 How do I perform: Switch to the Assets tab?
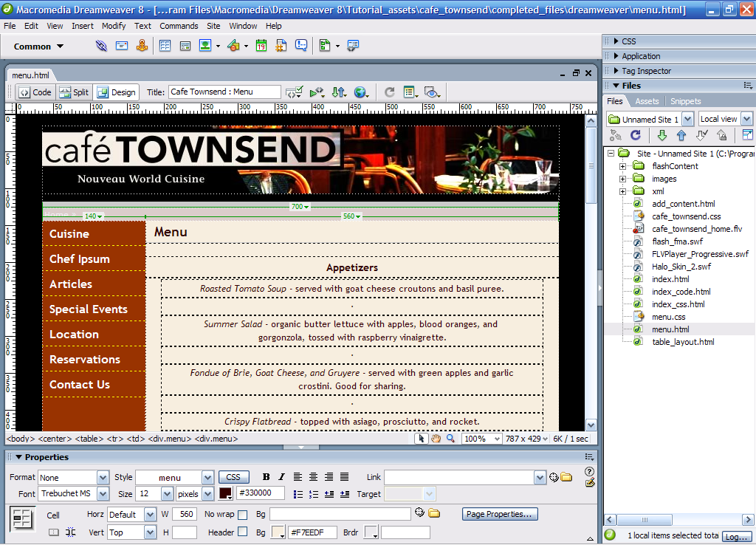point(647,101)
